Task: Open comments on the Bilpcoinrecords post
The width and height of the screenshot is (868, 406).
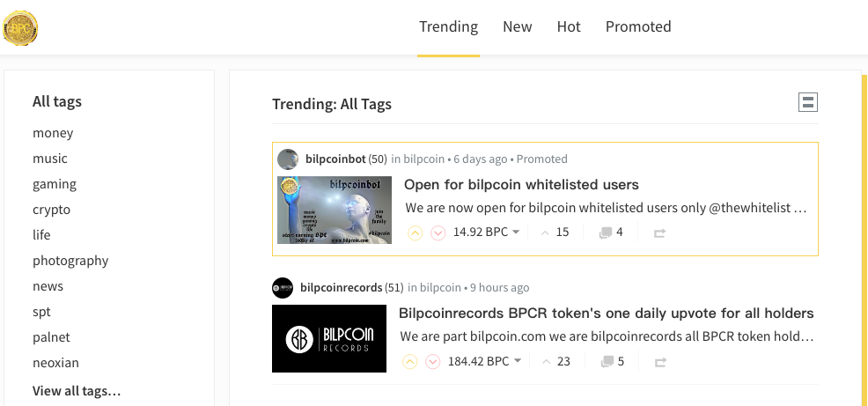Action: tap(612, 361)
